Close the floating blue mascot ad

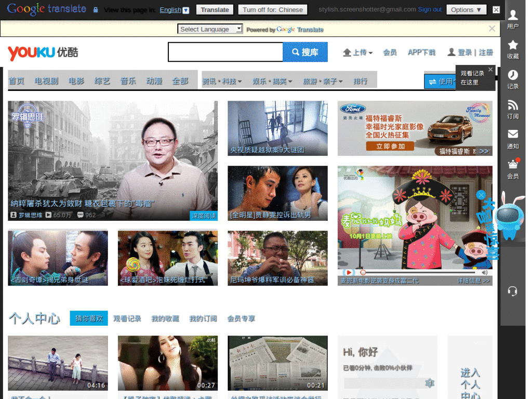coord(481,195)
